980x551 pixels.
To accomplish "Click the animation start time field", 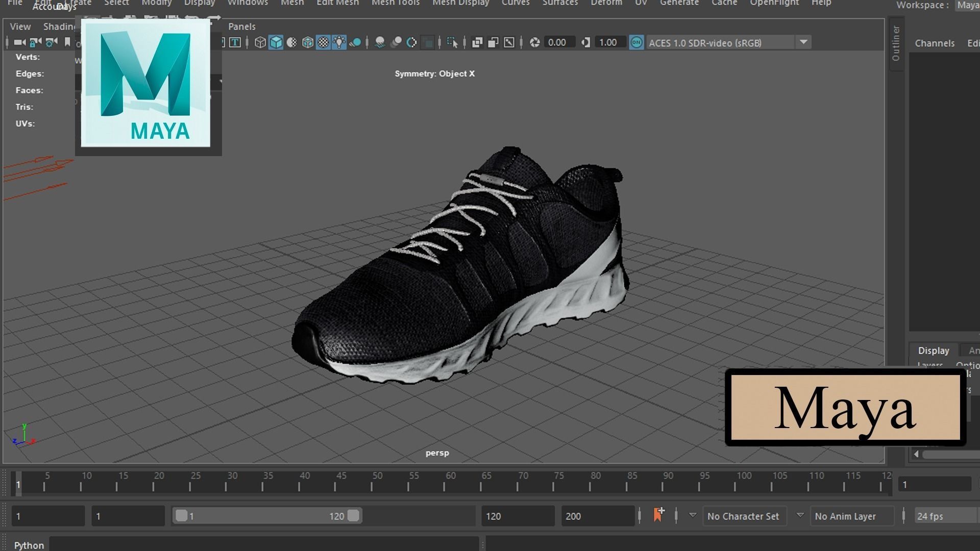I will [48, 516].
